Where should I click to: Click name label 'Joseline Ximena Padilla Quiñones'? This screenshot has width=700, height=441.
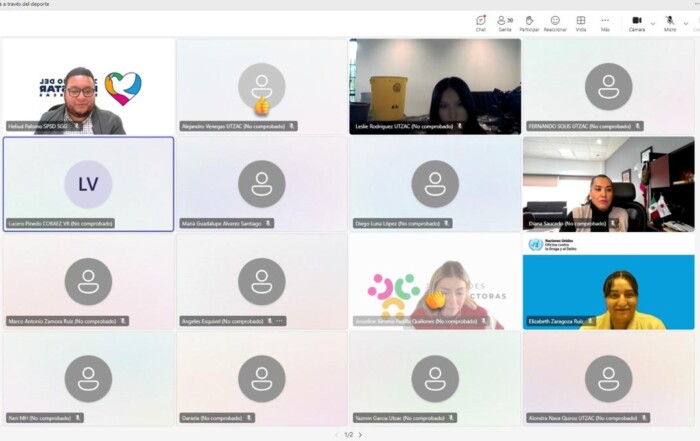(x=416, y=321)
